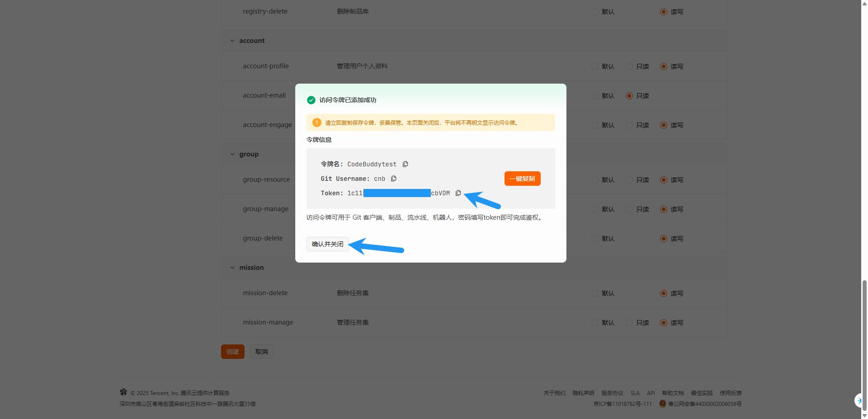Click the floating assistant icon at right edge
Screen dimensions: 868x419
pos(859,400)
